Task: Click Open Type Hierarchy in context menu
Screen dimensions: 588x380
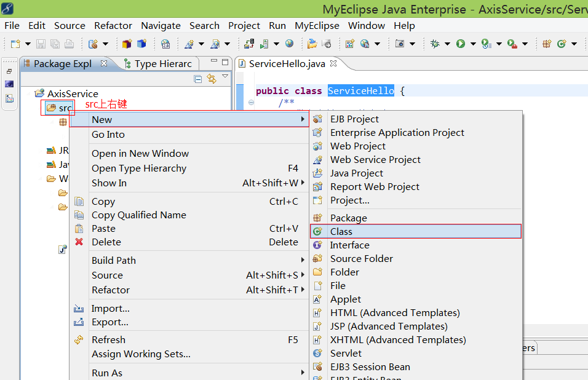Action: pos(189,168)
